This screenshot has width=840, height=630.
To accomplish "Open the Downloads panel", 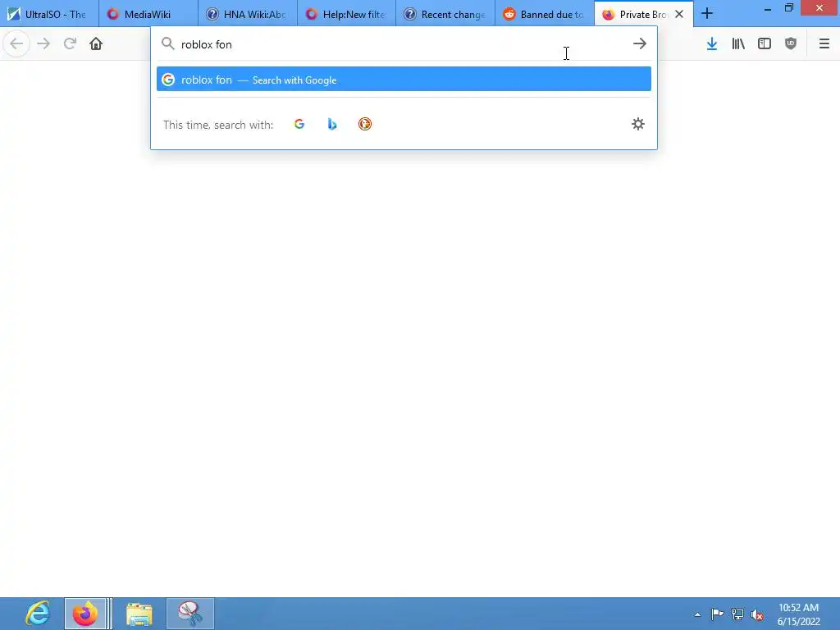I will coord(712,44).
